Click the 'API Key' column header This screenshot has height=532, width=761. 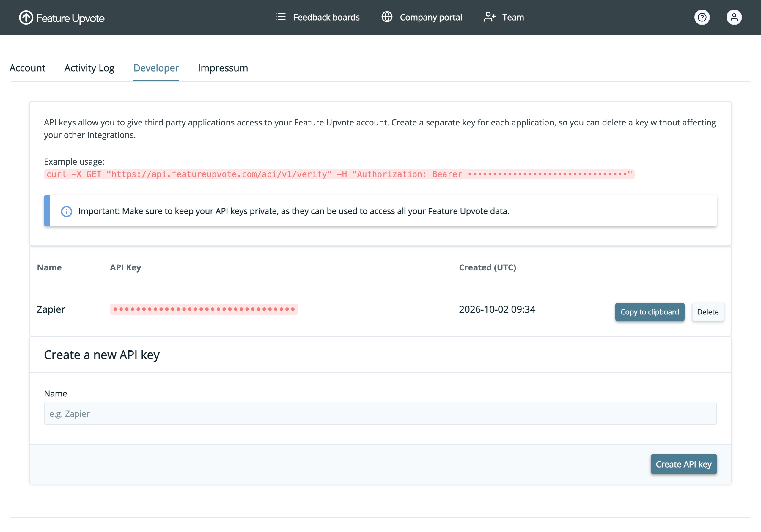point(125,267)
